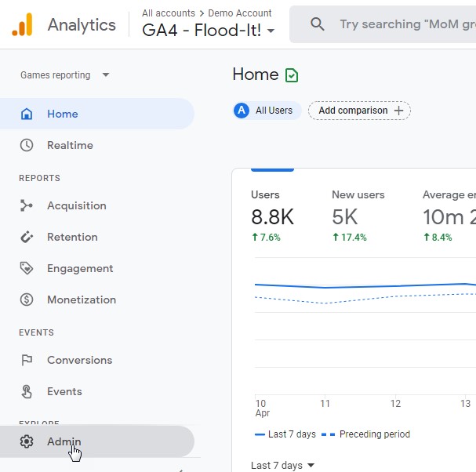This screenshot has width=476, height=472.
Task: Click the Retention magnet icon
Action: (27, 237)
